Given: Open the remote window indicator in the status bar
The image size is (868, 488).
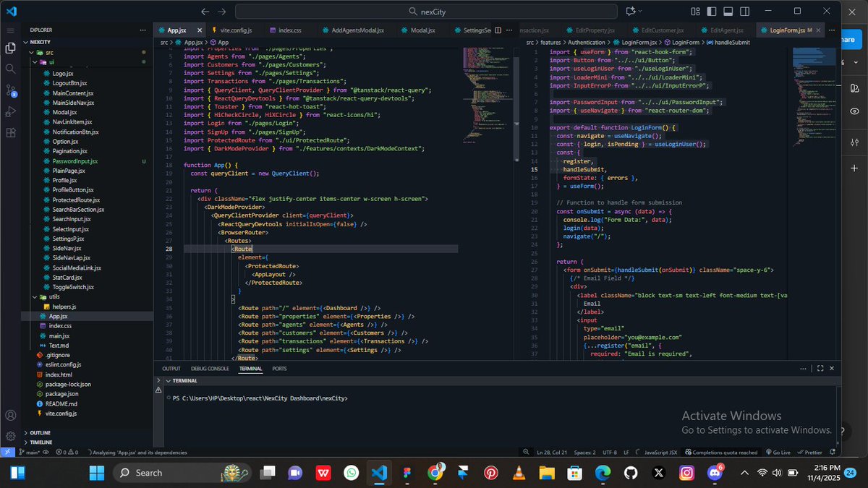Looking at the screenshot, I should [7, 452].
